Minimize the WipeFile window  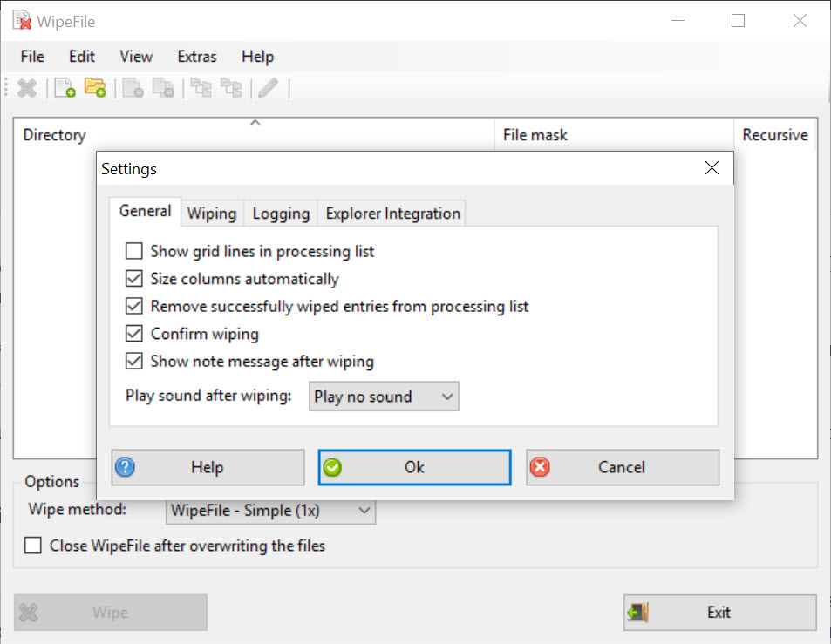(x=678, y=21)
